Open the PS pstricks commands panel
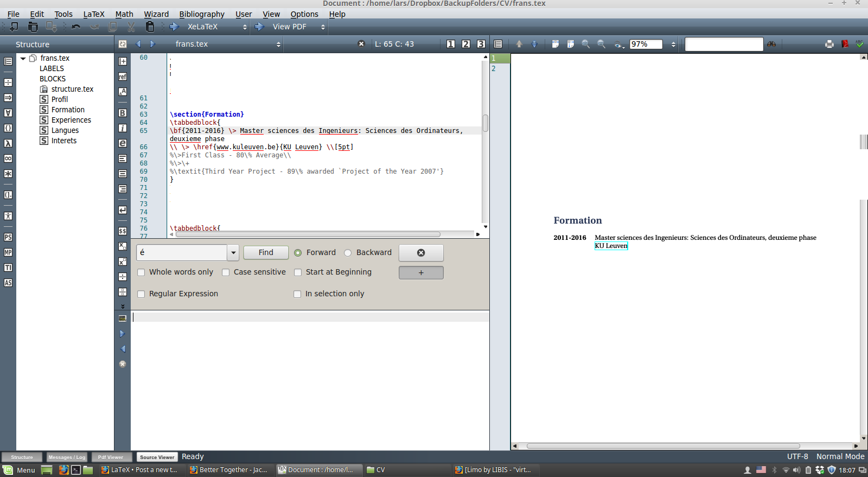The width and height of the screenshot is (868, 477). coord(8,237)
